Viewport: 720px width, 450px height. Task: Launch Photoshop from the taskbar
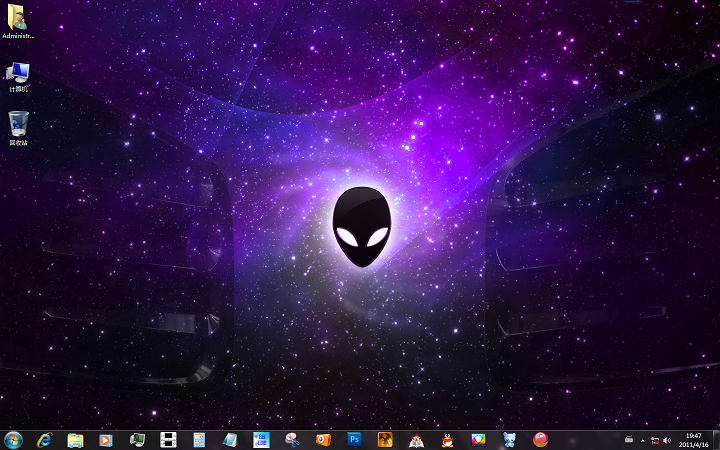pos(354,439)
